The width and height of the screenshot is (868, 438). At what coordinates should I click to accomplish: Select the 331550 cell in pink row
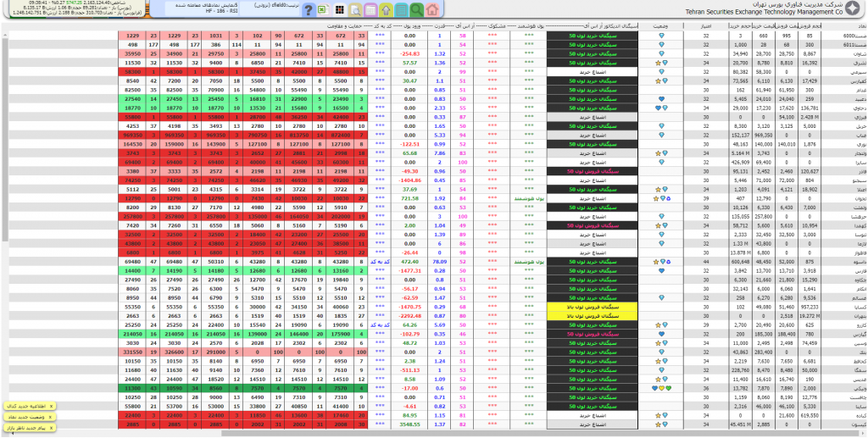(x=133, y=352)
